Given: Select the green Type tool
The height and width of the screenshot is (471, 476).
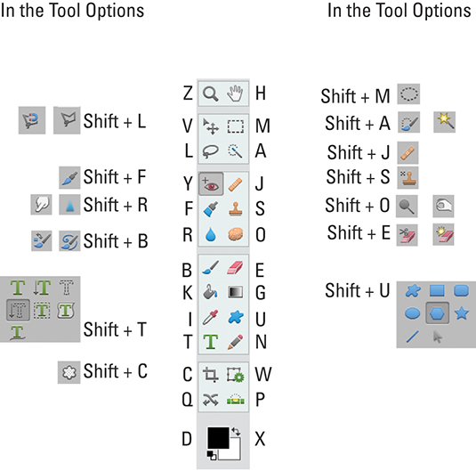Looking at the screenshot, I should [210, 342].
